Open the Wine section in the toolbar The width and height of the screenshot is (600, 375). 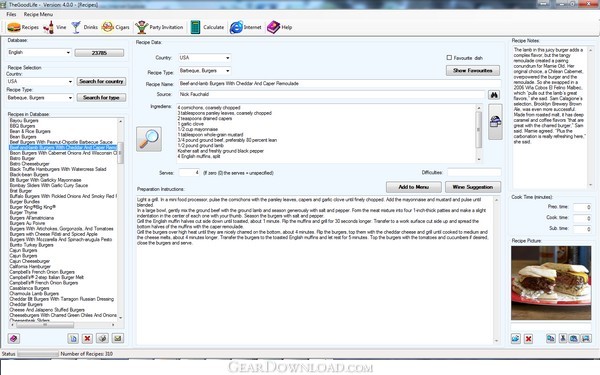(x=54, y=27)
